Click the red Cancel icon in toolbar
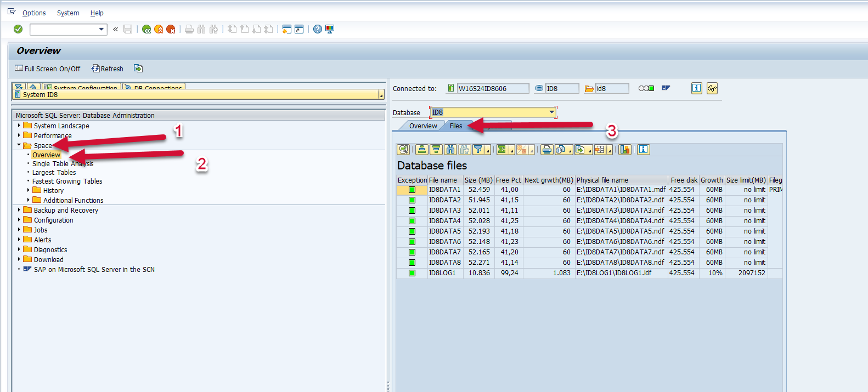Viewport: 868px width, 392px height. pyautogui.click(x=171, y=29)
